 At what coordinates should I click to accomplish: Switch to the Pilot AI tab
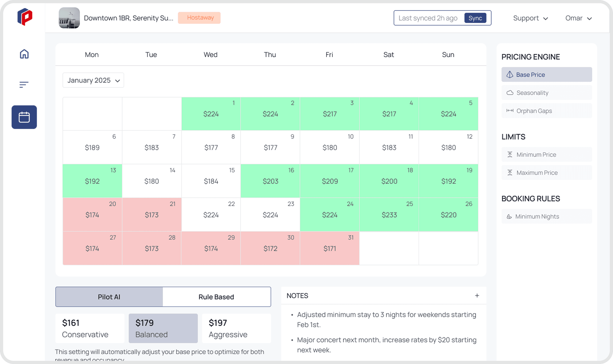click(x=109, y=297)
